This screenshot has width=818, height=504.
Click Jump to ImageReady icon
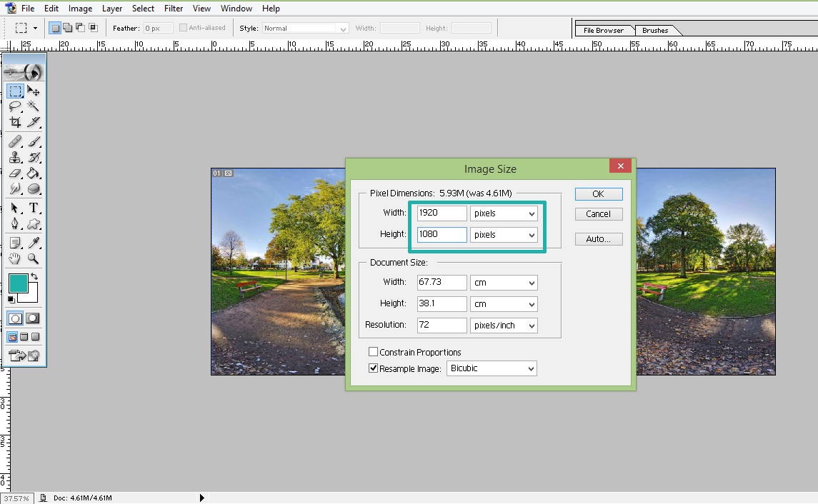pos(24,356)
